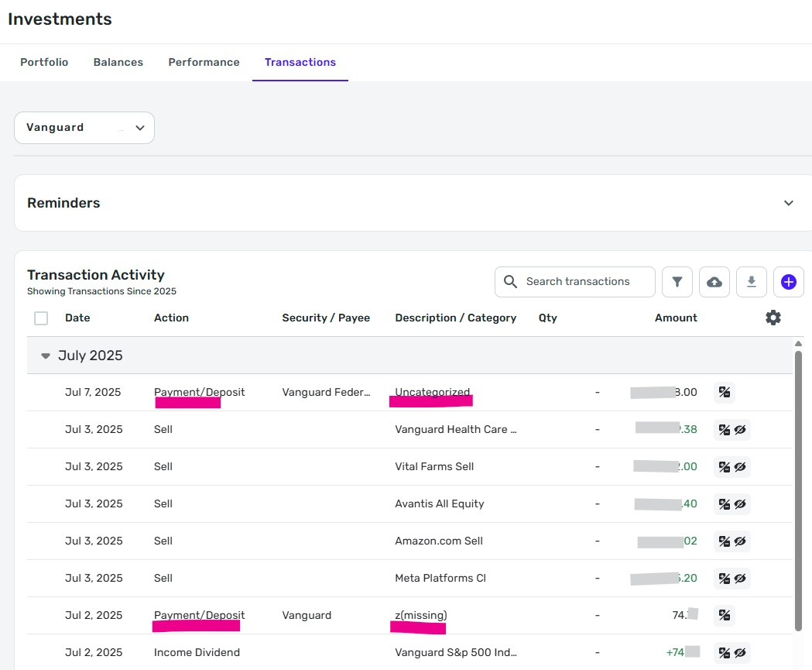Collapse the July 2025 transaction group
This screenshot has width=812, height=670.
pyautogui.click(x=46, y=356)
